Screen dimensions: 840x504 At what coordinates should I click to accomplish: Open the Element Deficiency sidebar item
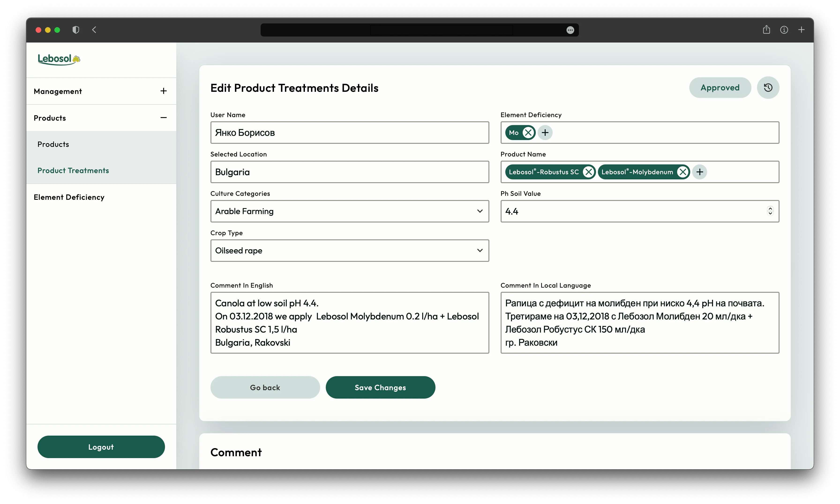point(69,197)
